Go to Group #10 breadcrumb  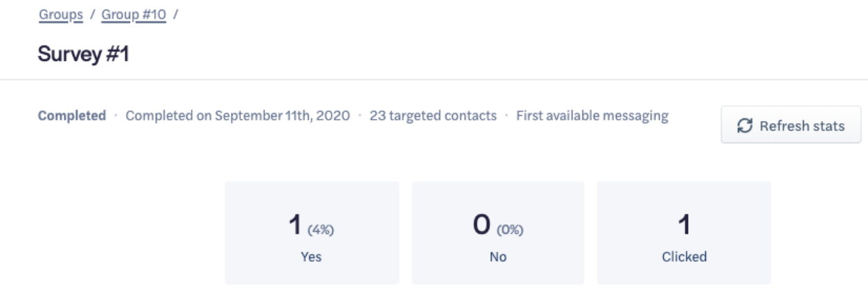(x=134, y=16)
